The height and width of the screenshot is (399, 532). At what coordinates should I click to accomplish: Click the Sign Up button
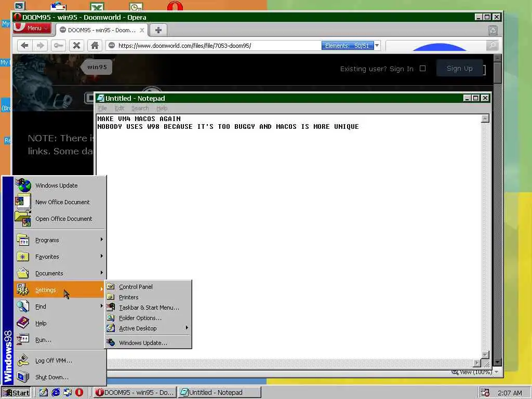459,68
